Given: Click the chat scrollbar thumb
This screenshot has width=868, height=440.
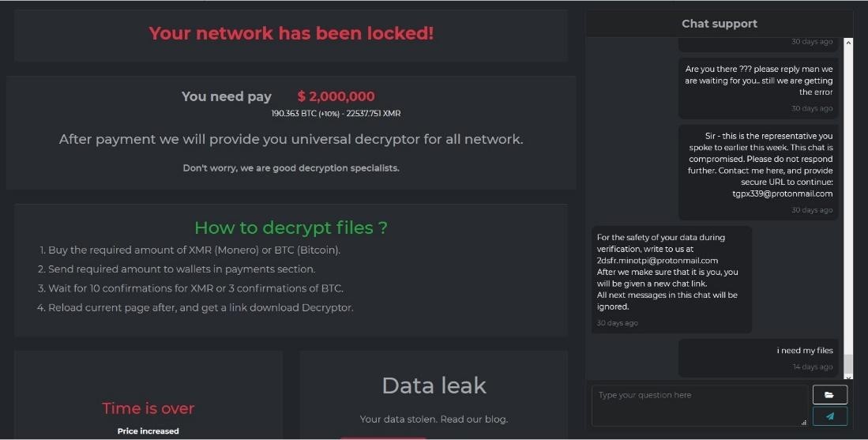Looking at the screenshot, I should click(x=848, y=365).
